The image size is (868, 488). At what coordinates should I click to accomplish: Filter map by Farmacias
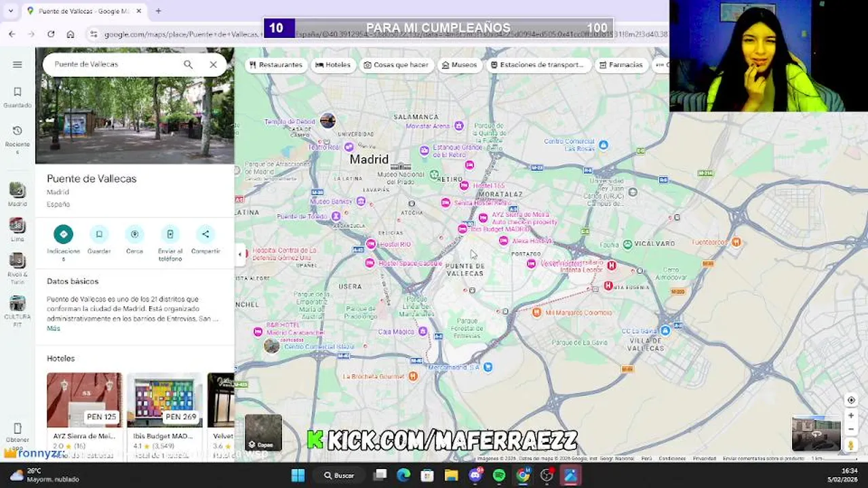(x=621, y=65)
